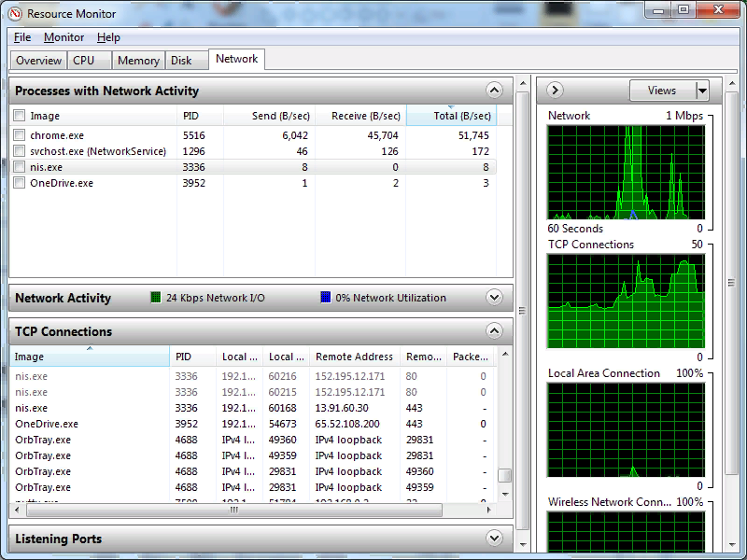747x560 pixels.
Task: Expand the Listening Ports section
Action: (x=494, y=539)
